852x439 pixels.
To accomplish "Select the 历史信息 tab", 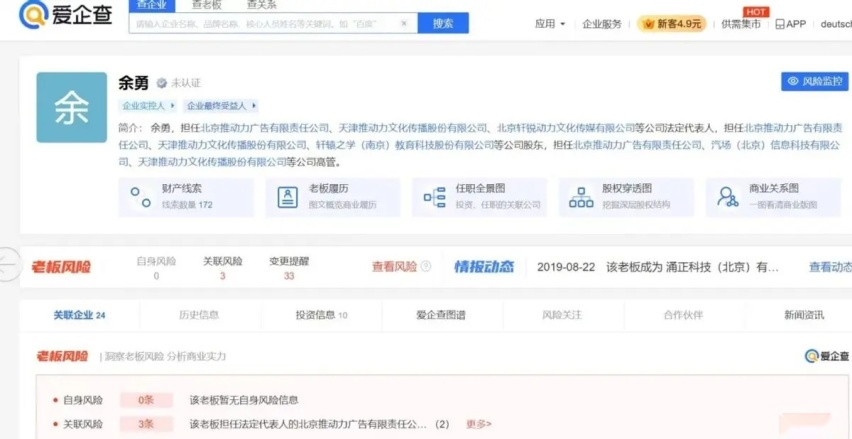I will (199, 315).
